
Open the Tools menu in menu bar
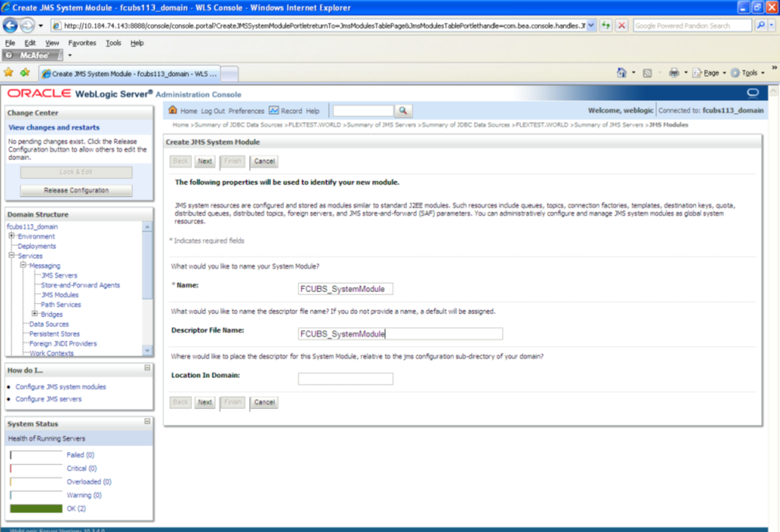(113, 42)
